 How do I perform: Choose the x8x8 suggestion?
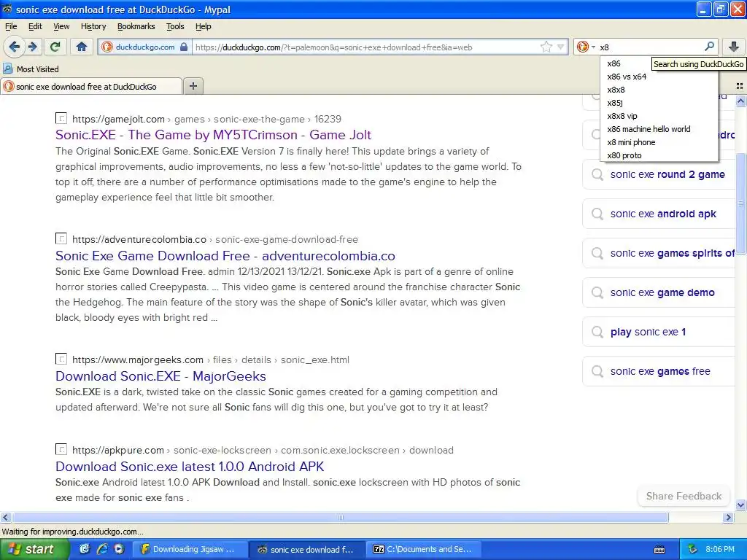click(659, 90)
